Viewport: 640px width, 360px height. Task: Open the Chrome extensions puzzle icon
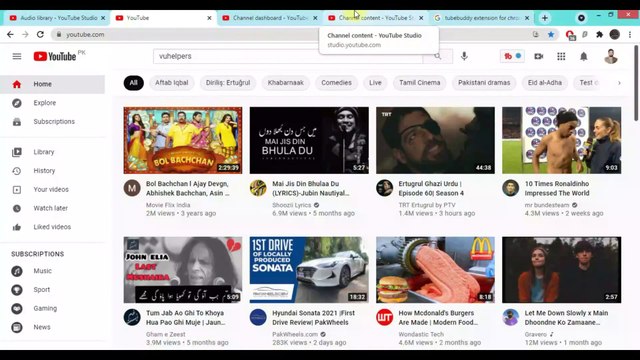(599, 35)
